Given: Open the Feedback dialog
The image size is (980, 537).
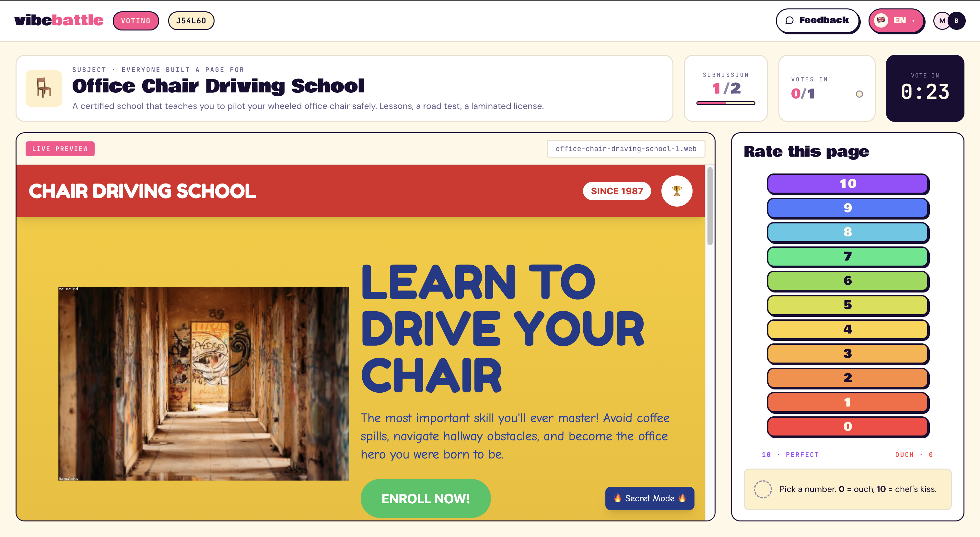Looking at the screenshot, I should pyautogui.click(x=818, y=20).
